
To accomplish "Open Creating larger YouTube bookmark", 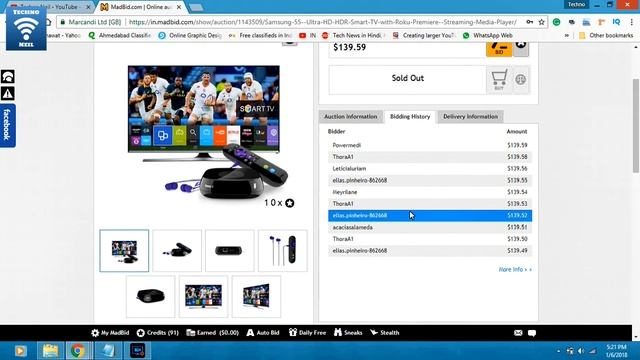I will (424, 36).
